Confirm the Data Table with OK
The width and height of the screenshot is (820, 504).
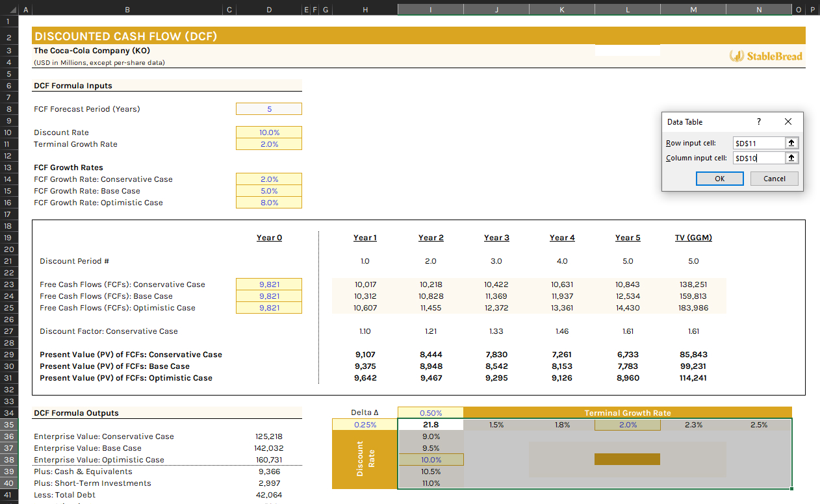point(719,178)
